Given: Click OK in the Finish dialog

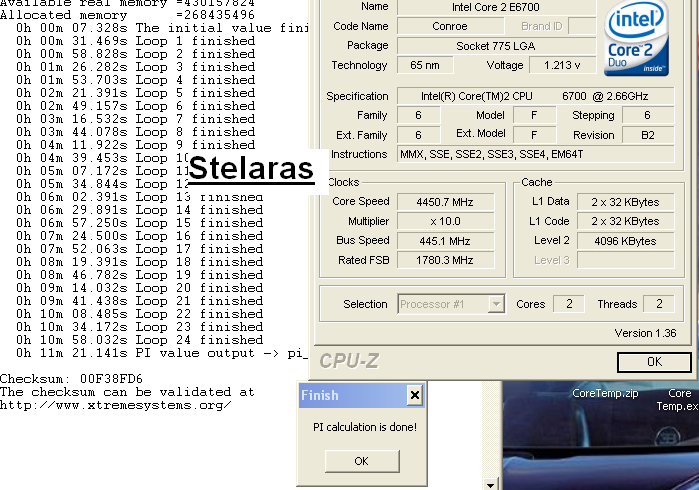Looking at the screenshot, I should (x=362, y=461).
